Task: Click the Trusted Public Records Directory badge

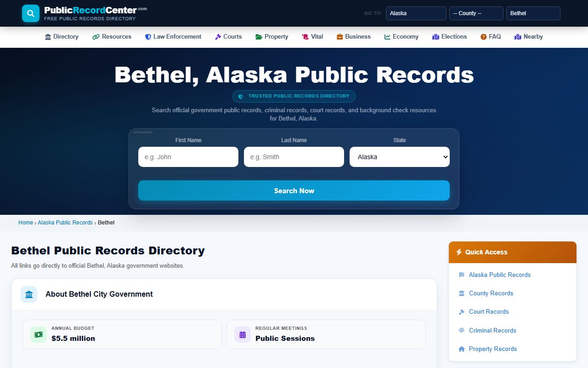Action: point(294,97)
